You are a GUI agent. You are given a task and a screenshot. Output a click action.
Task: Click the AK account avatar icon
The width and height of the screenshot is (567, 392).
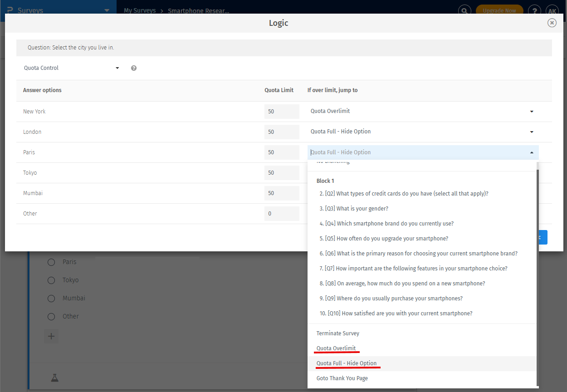tap(552, 10)
